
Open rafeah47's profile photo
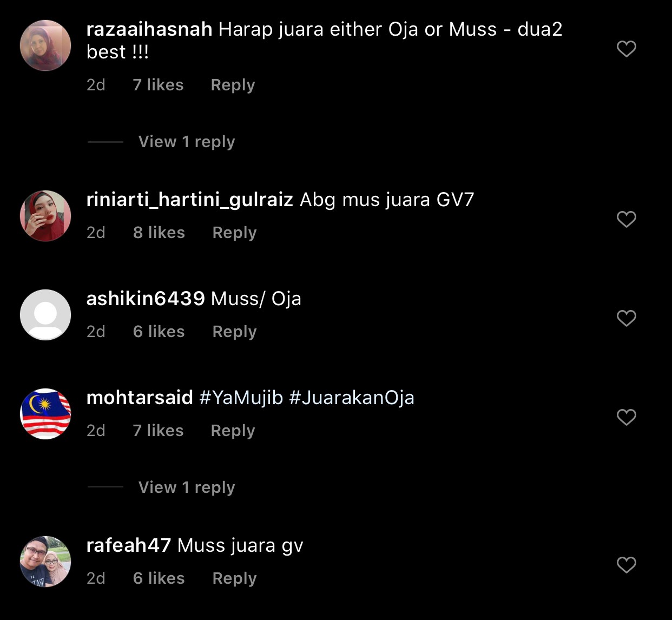pos(45,562)
